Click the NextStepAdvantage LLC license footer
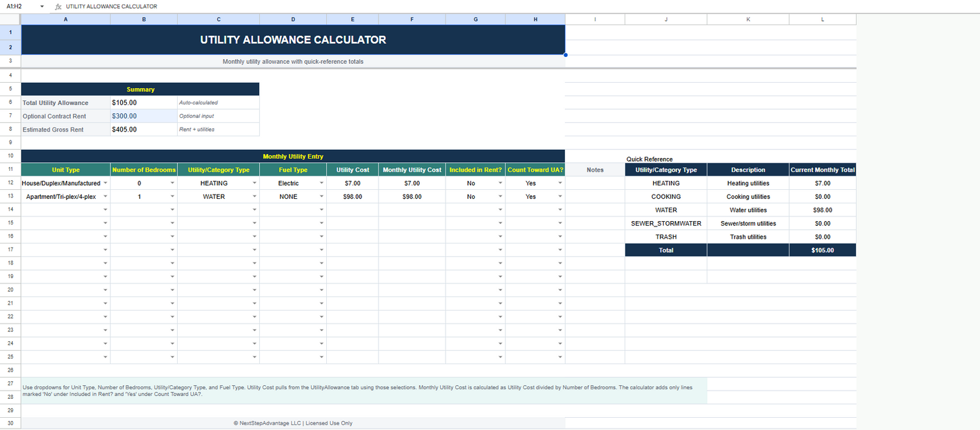 293,423
